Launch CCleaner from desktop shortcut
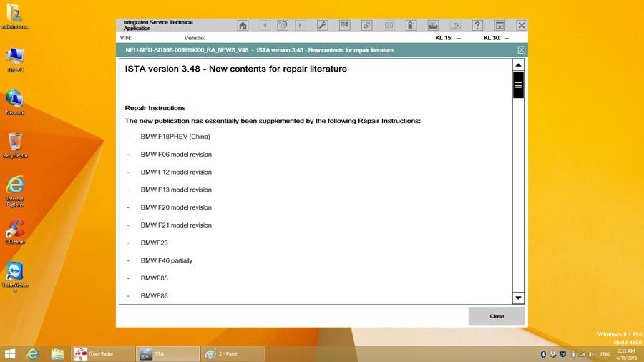644x362 pixels. pos(15,232)
